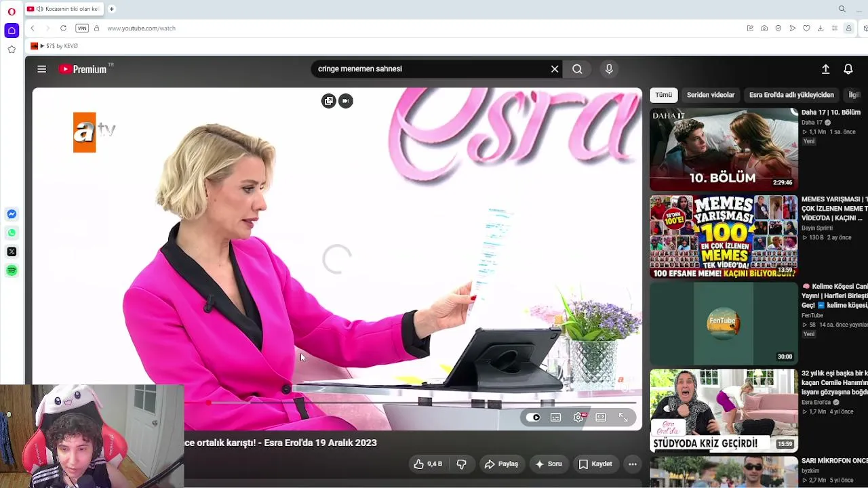
Task: Select the 'Kocasının tiki olan kel' tab
Action: pos(63,9)
